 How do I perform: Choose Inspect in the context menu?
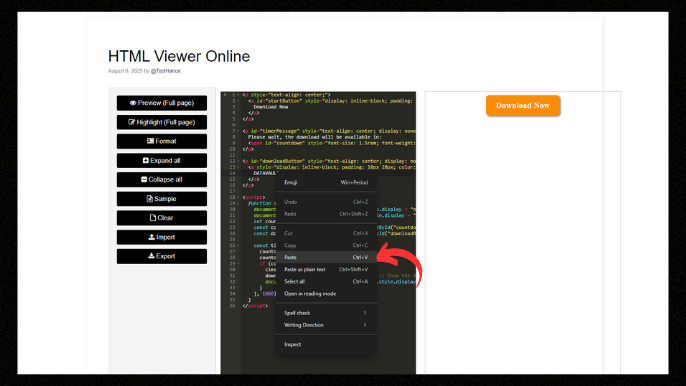point(326,344)
